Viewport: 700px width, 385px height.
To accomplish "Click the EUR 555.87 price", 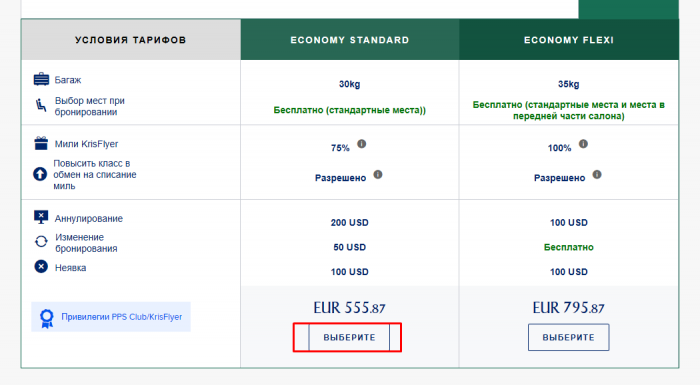I will 349,308.
